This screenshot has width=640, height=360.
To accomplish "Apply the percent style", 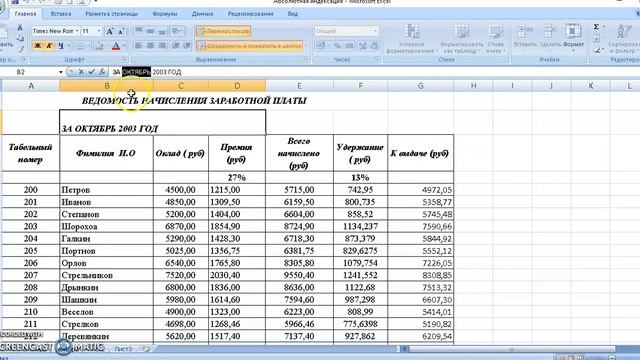I will pyautogui.click(x=338, y=46).
